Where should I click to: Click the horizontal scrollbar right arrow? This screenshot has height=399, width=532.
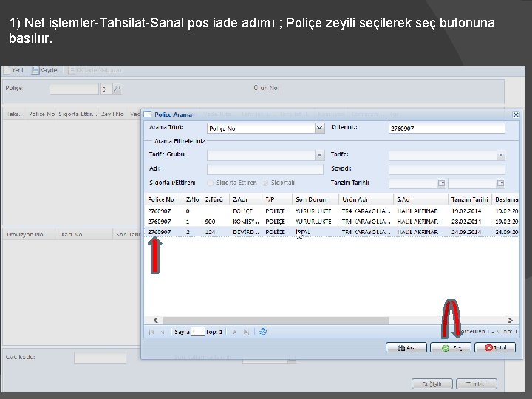(x=510, y=320)
